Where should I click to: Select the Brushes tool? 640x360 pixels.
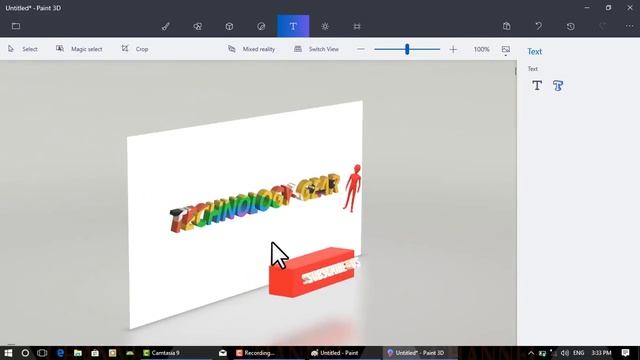166,26
